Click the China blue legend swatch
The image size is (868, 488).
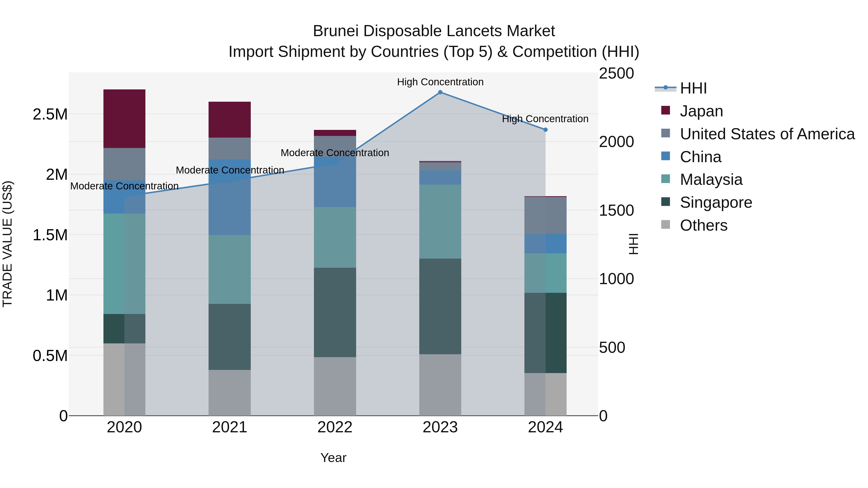click(665, 156)
